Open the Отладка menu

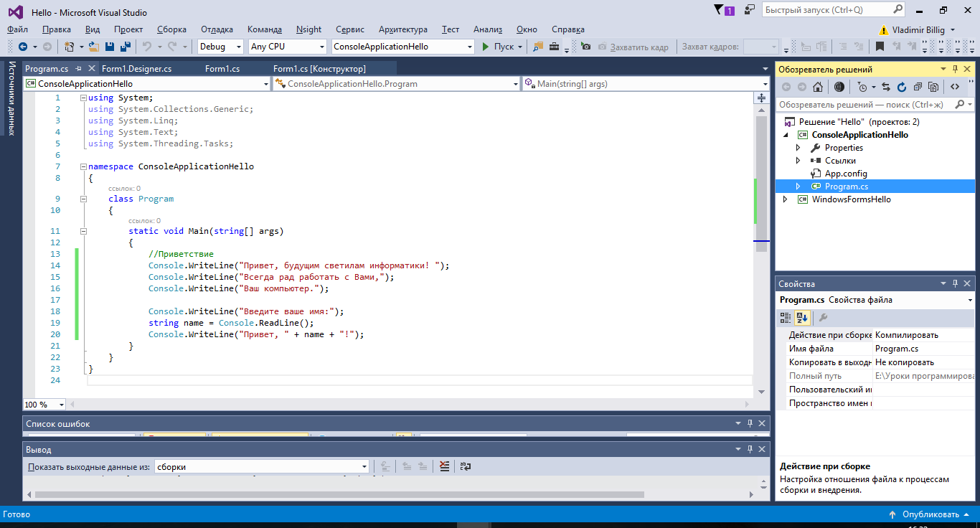(x=217, y=29)
